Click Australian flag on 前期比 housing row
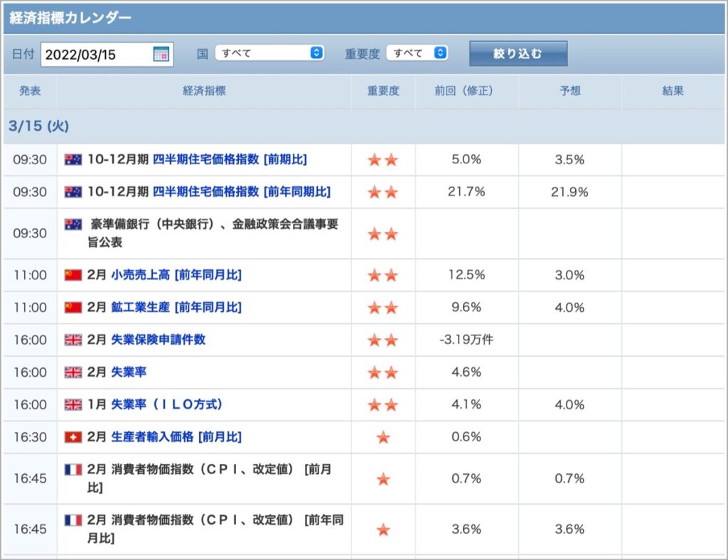The height and width of the screenshot is (560, 728). point(73,160)
